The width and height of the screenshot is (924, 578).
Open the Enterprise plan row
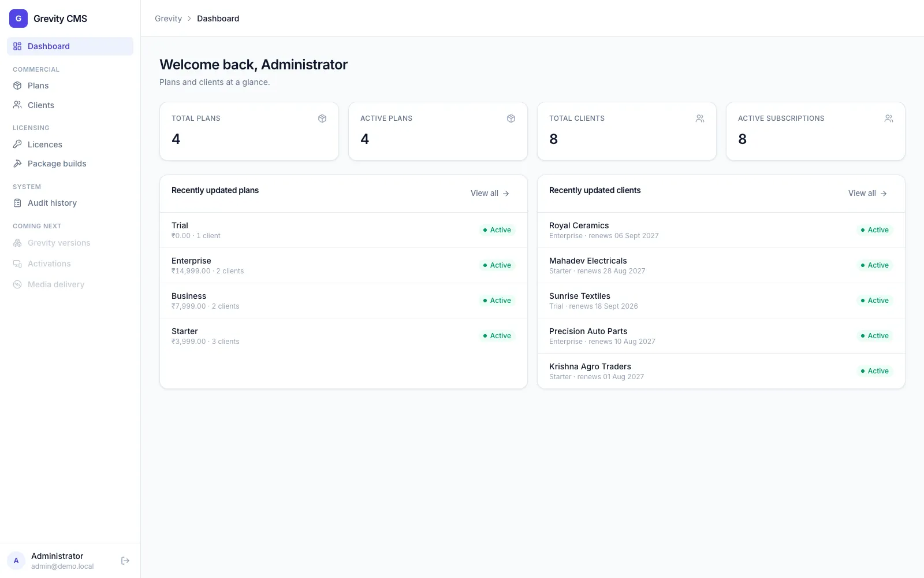[x=344, y=265]
